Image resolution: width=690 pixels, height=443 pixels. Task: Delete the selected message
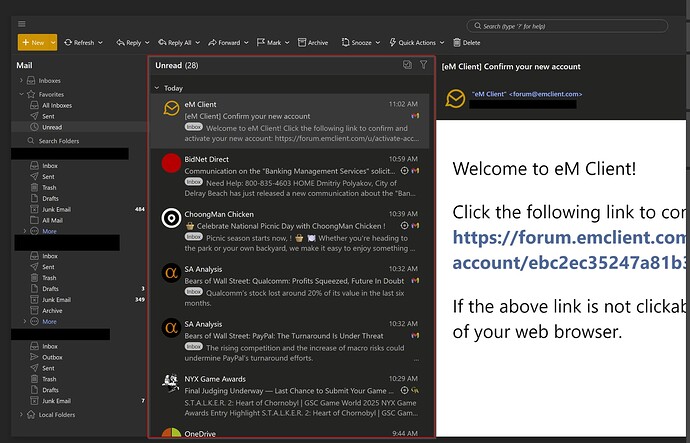tap(467, 43)
